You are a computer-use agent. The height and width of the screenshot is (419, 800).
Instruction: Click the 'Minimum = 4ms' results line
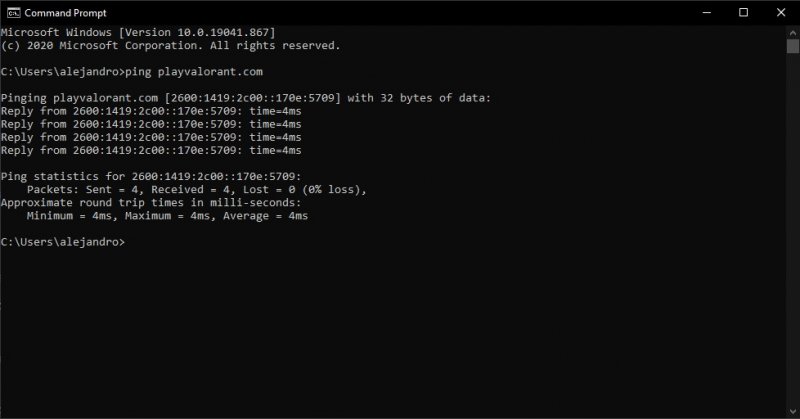click(167, 215)
